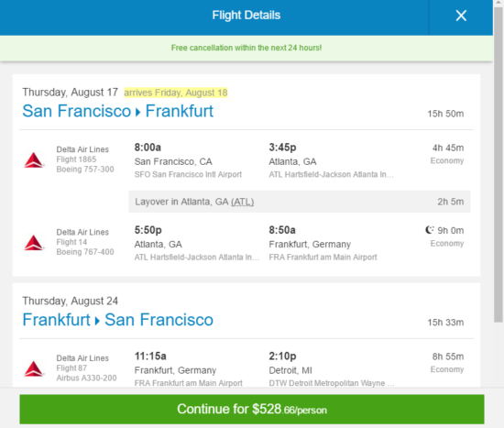Click the San Francisco to Frankfurt heading
The width and height of the screenshot is (504, 428).
tap(117, 111)
